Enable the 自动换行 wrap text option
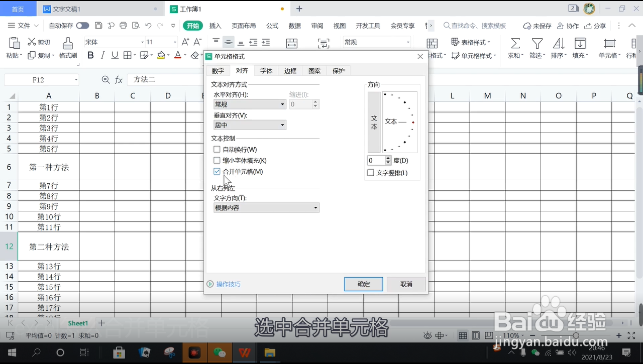This screenshot has height=364, width=643. click(x=217, y=149)
